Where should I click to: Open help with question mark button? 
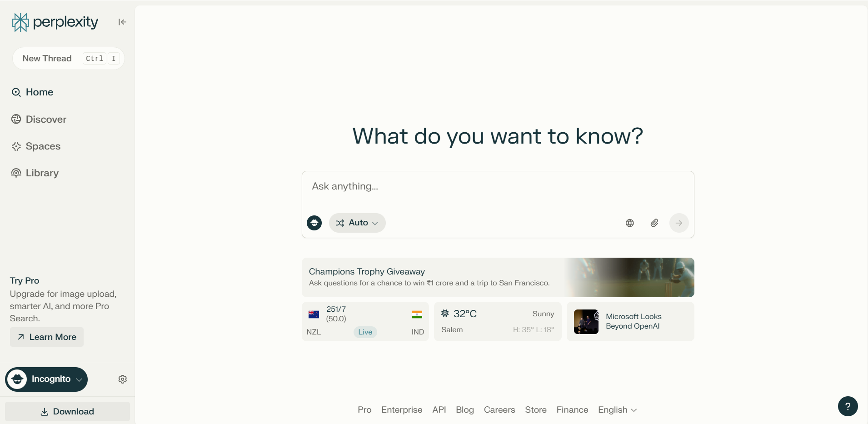click(848, 406)
